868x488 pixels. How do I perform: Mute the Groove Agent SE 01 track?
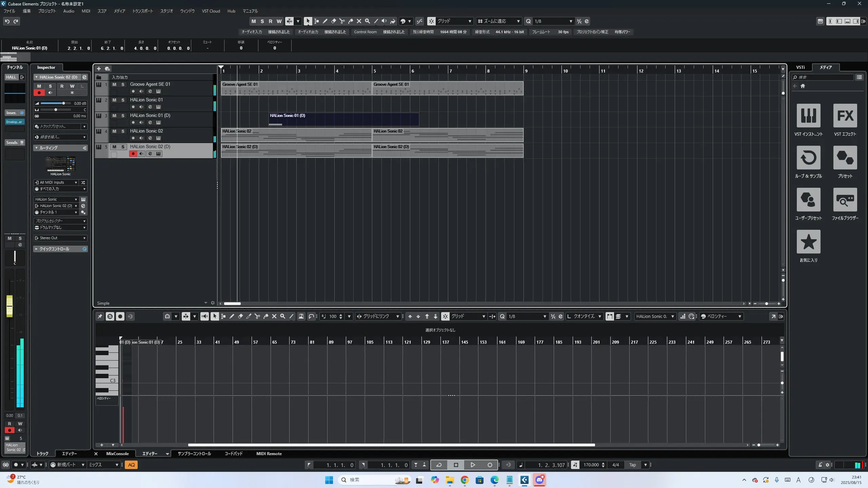tap(114, 84)
